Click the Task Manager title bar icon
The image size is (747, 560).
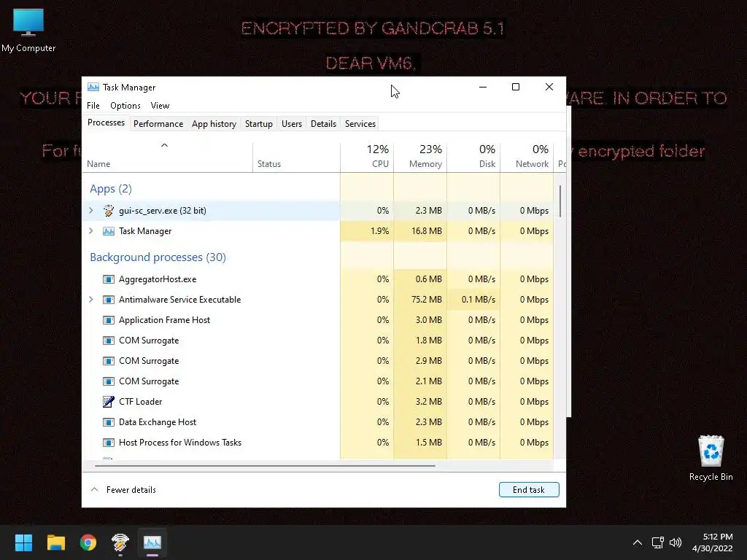click(93, 87)
